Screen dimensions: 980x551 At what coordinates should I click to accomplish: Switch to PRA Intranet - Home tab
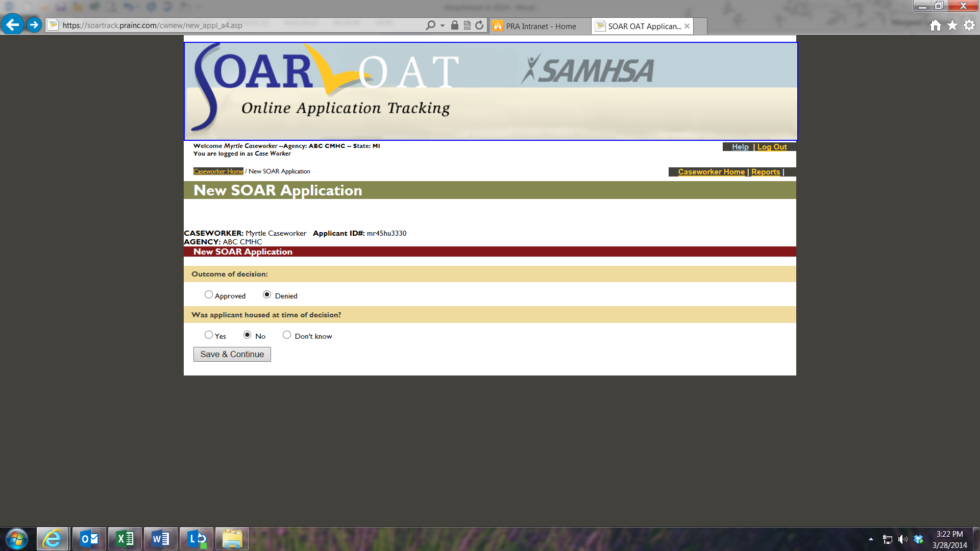pos(540,26)
